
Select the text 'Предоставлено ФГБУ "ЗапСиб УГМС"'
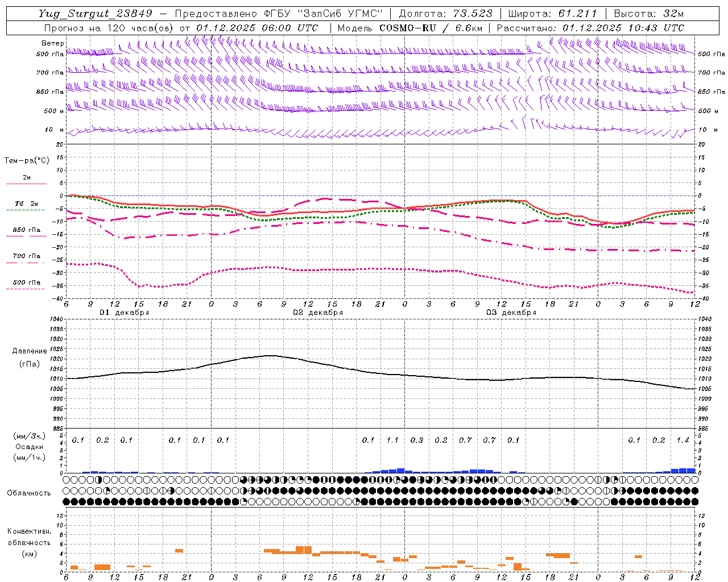point(279,14)
